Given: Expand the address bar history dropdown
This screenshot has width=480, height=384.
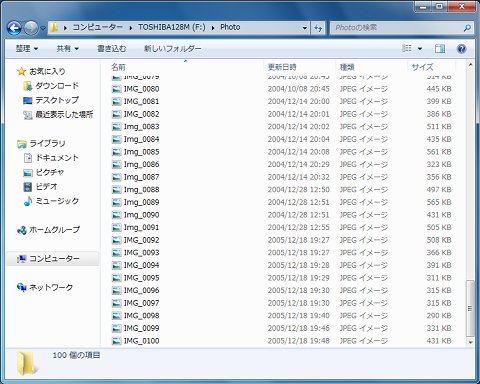Looking at the screenshot, I should pyautogui.click(x=304, y=28).
